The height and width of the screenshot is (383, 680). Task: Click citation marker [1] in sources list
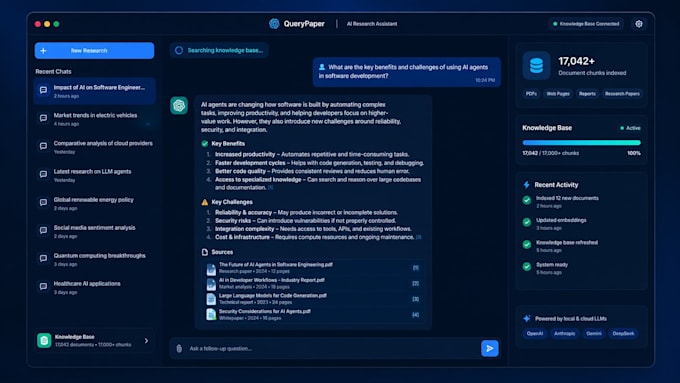(415, 268)
